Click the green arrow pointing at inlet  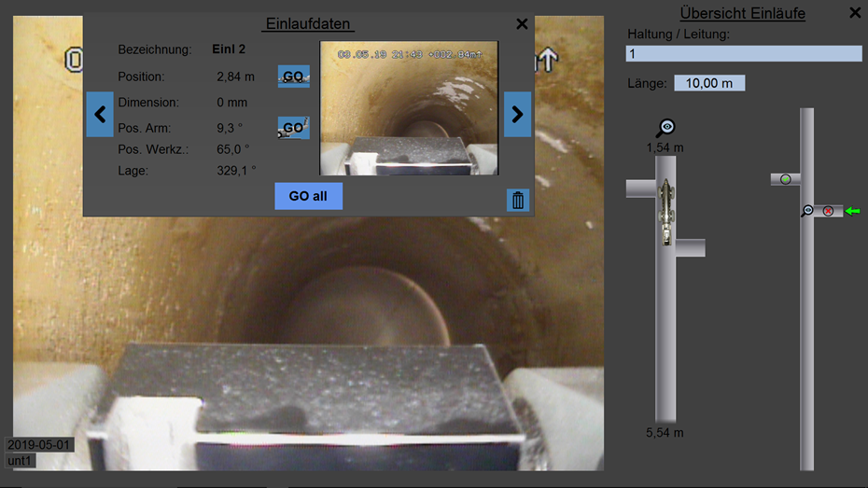click(x=852, y=212)
